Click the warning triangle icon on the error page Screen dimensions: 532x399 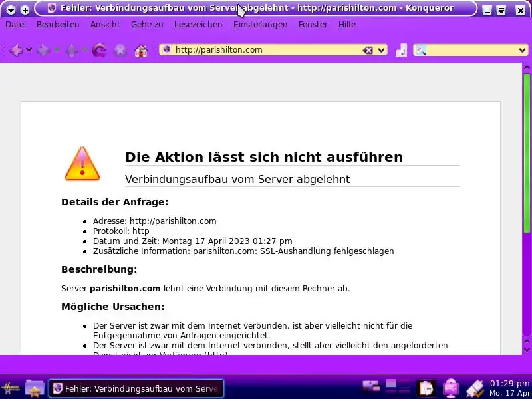point(82,164)
